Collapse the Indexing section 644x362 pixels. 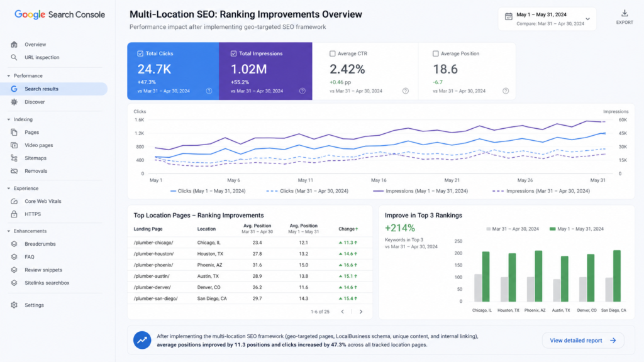click(x=9, y=119)
